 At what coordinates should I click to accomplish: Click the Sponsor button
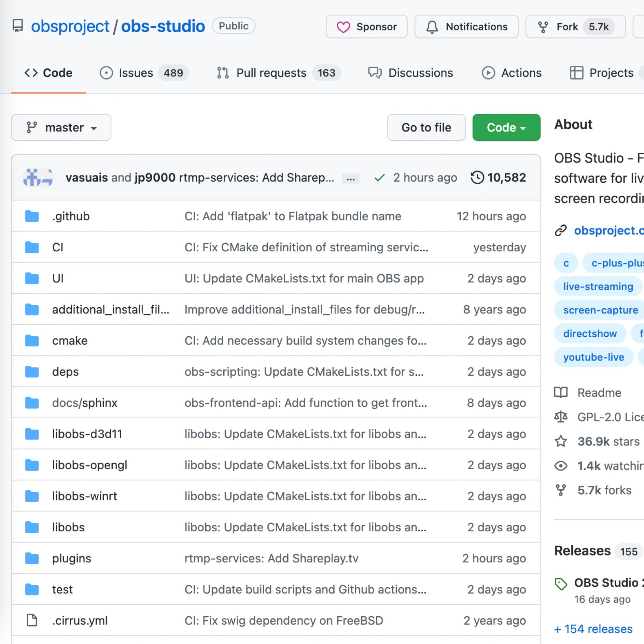coord(366,27)
